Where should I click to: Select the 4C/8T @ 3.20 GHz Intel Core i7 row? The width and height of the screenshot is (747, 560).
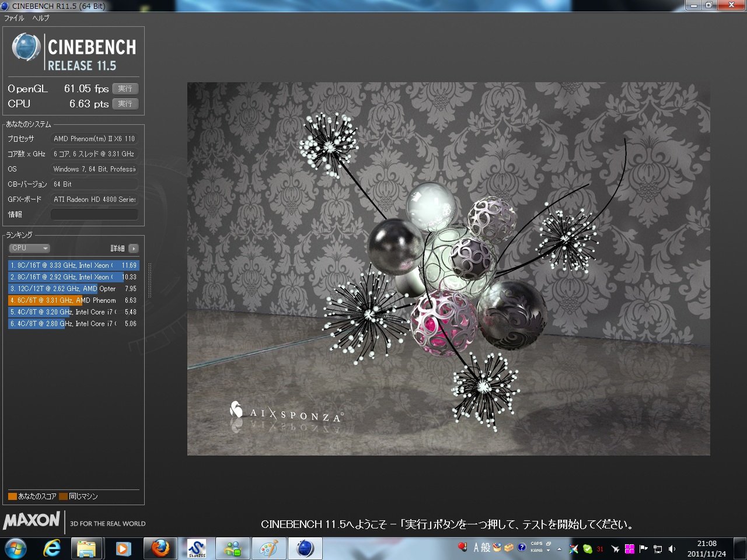point(74,312)
